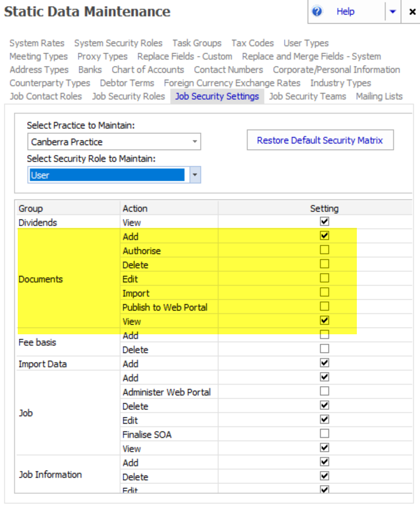Click Restore Default Security Matrix button
Screen dimensions: 420x505
click(320, 140)
